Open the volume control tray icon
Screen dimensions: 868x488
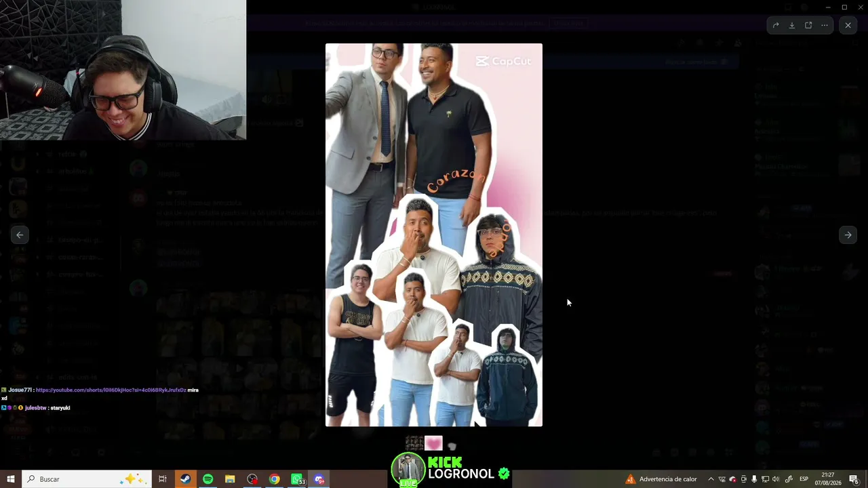coord(776,479)
